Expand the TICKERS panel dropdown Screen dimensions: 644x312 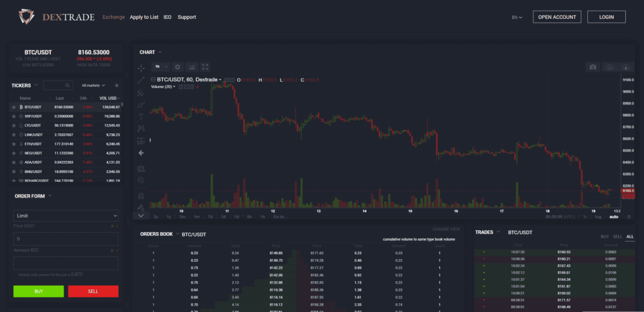point(36,85)
